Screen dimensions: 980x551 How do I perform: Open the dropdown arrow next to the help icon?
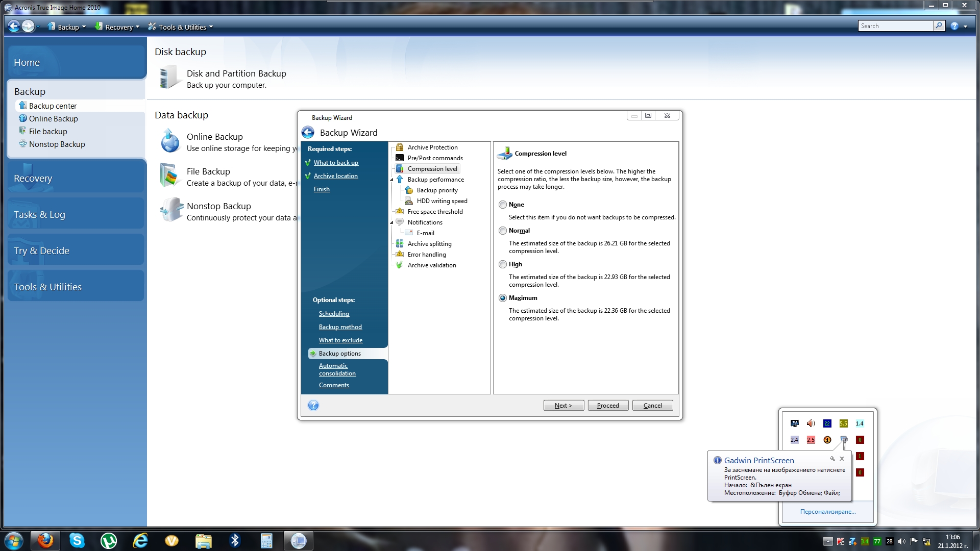coord(965,27)
